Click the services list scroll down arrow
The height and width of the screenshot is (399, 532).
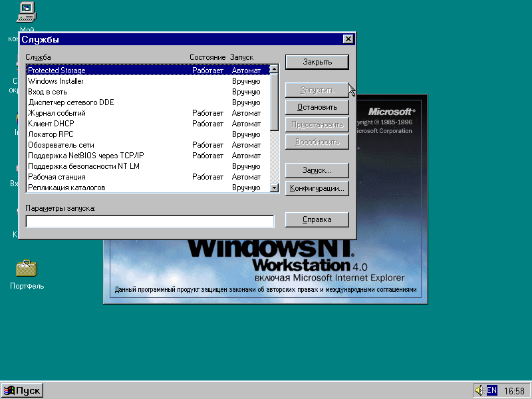pos(274,188)
